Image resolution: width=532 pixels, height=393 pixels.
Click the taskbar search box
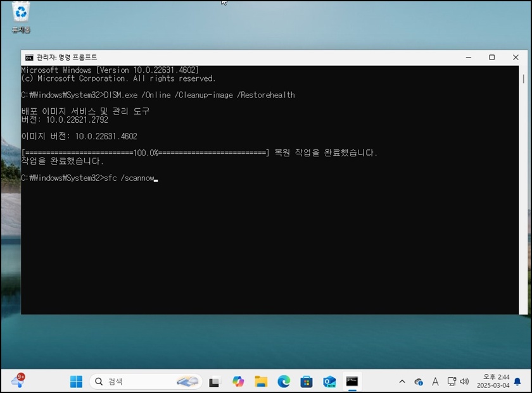pos(146,382)
